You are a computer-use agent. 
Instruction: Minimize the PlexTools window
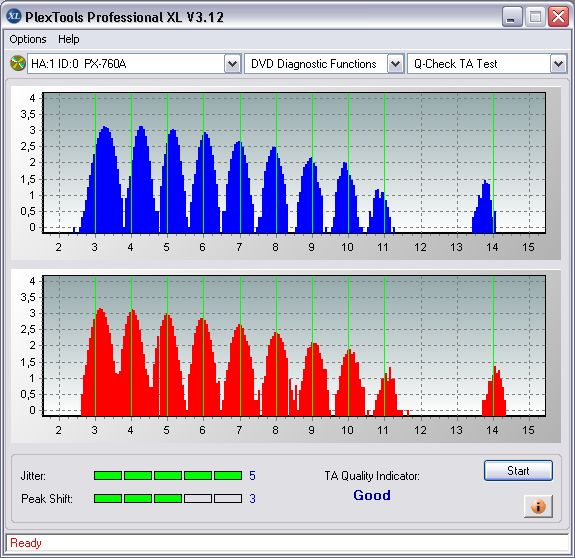pos(512,17)
